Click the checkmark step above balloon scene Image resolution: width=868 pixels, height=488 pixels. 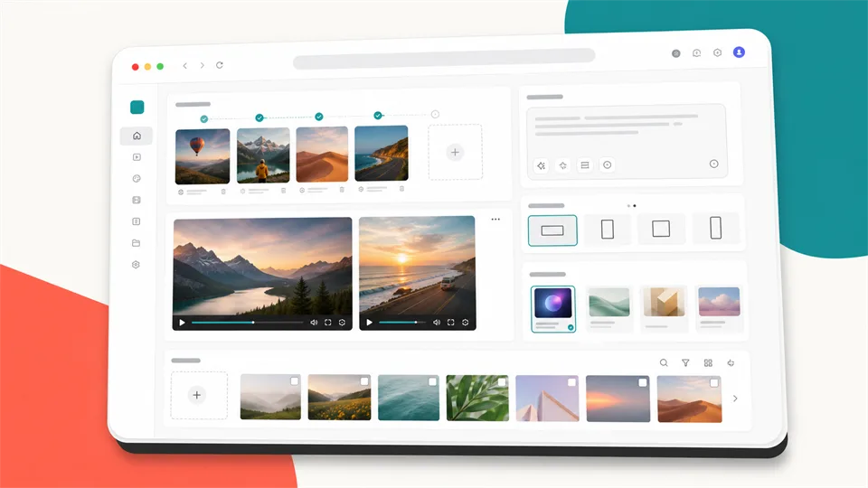point(204,119)
